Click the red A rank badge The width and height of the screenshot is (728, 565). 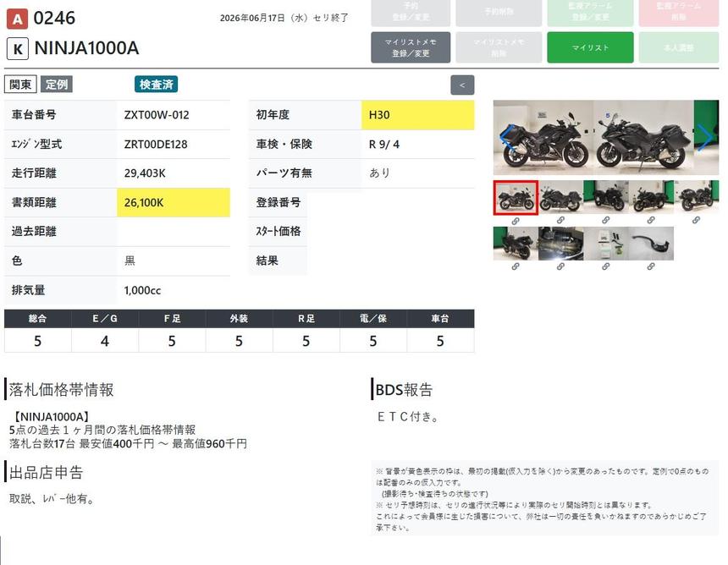(17, 19)
